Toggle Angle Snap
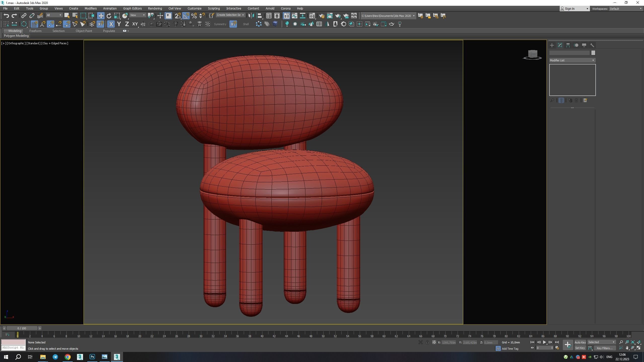This screenshot has width=644, height=362. click(186, 16)
